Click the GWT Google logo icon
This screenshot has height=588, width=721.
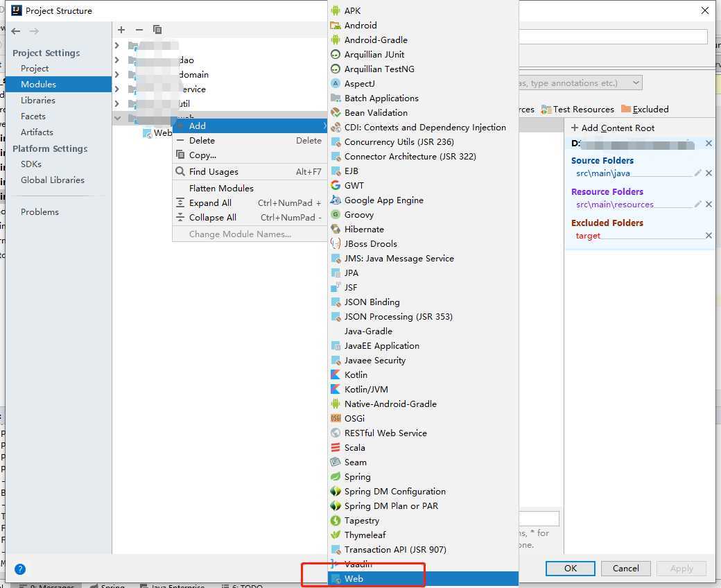(336, 185)
